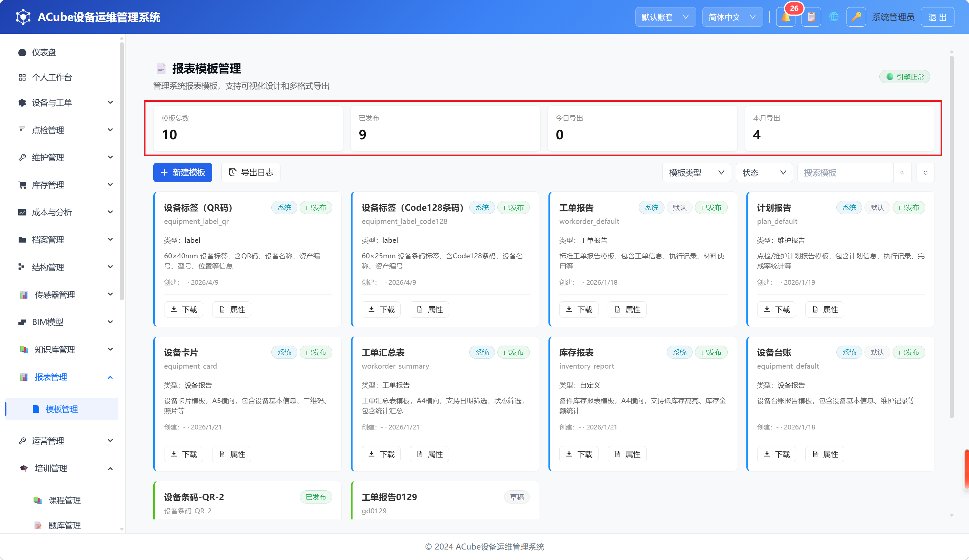Open 题库管理 submenu item
The height and width of the screenshot is (560, 969).
click(x=62, y=526)
